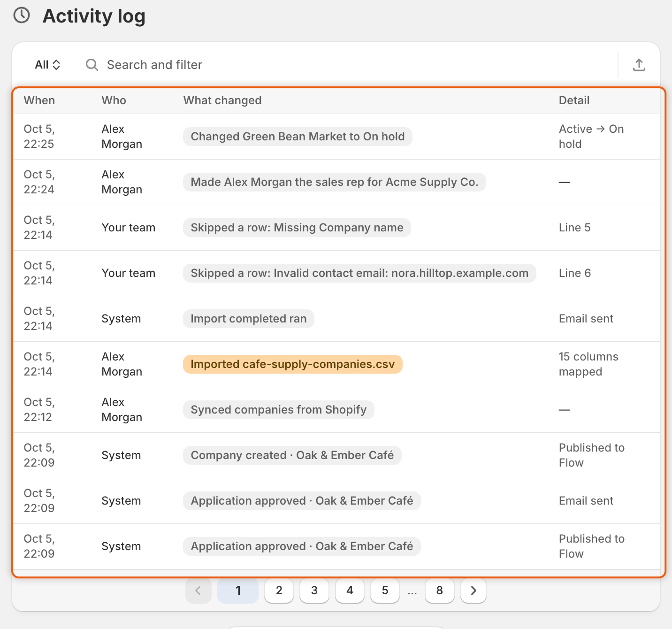672x629 pixels.
Task: Click Your team in the Line 6 row
Action: (x=128, y=273)
